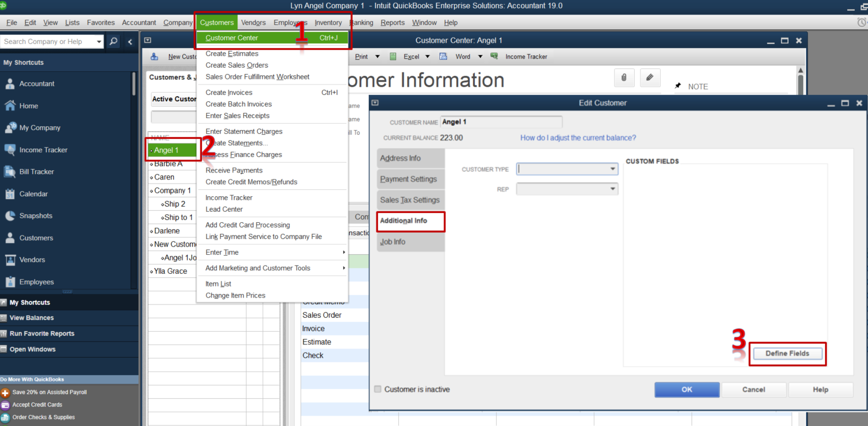This screenshot has height=426, width=868.
Task: Switch to the Address Info tab
Action: coord(411,159)
